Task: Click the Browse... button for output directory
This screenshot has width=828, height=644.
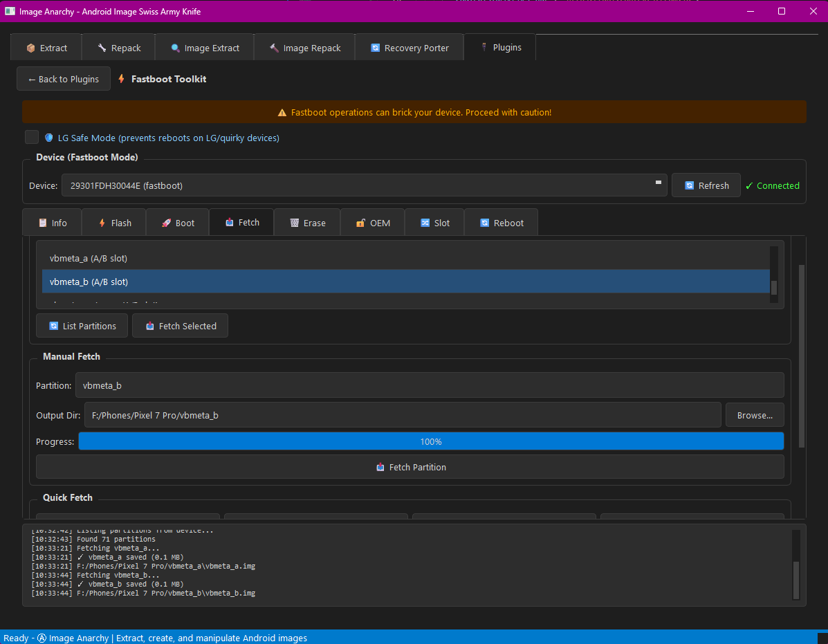Action: point(754,415)
